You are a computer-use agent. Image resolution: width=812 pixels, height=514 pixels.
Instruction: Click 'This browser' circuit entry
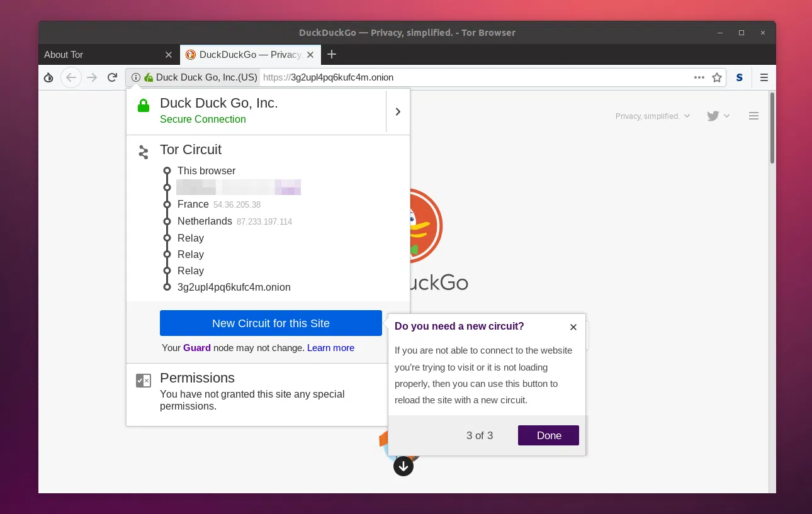click(x=206, y=170)
